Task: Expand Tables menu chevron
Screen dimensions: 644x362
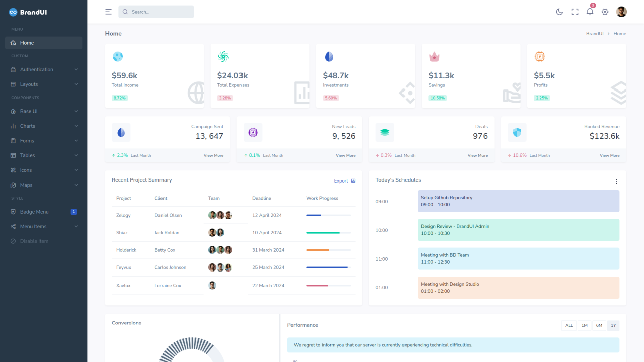Action: 76,156
